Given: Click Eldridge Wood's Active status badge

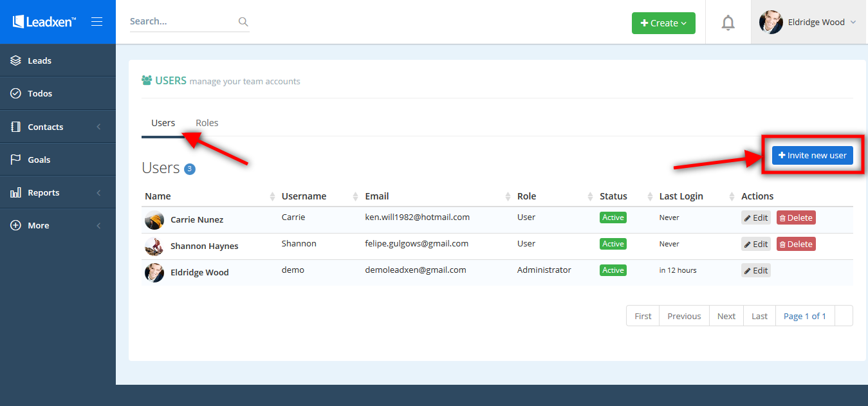Looking at the screenshot, I should [613, 270].
